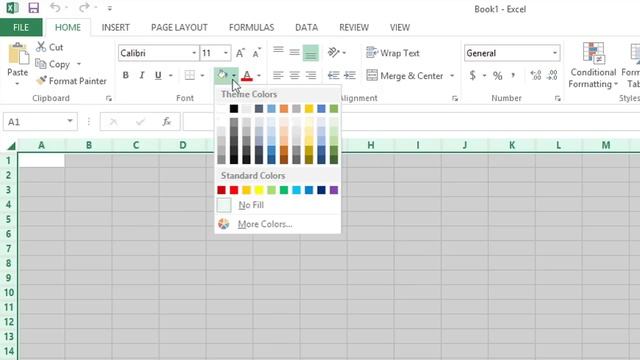The height and width of the screenshot is (360, 640).
Task: Click the Redo arrow icon
Action: [x=84, y=7]
